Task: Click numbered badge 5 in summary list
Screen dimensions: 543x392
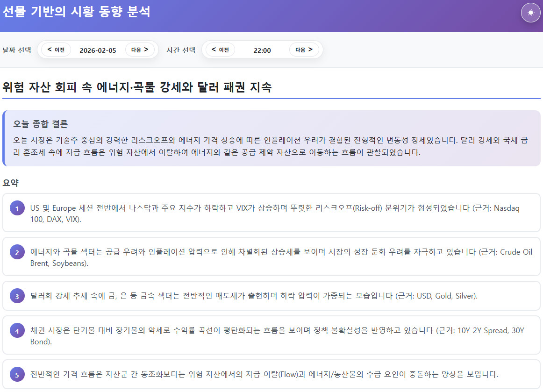Action: tap(17, 375)
